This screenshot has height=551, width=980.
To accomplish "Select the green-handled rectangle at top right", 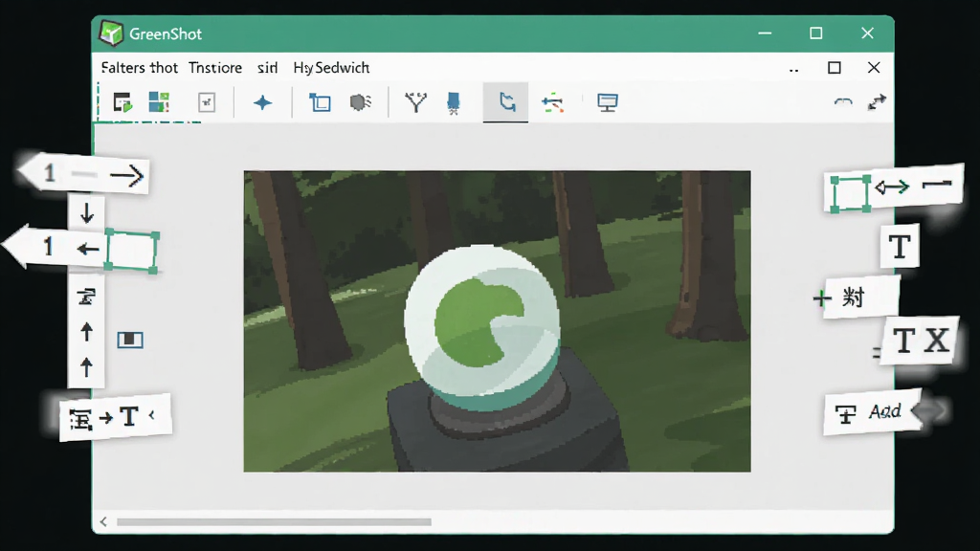I will point(850,193).
